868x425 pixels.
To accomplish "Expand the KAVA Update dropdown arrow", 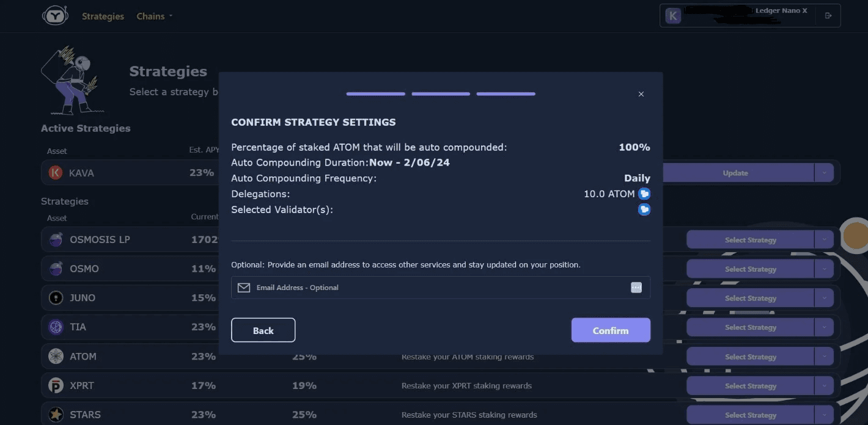I will pyautogui.click(x=824, y=173).
